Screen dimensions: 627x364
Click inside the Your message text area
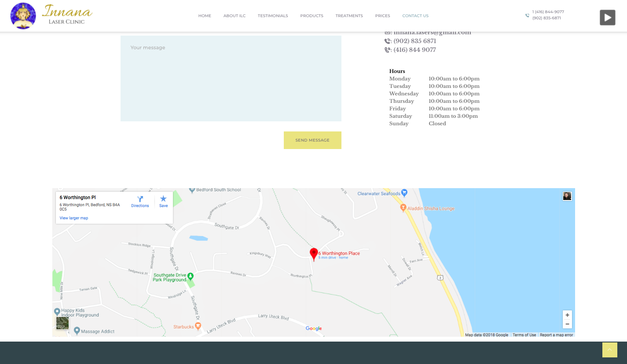(x=231, y=78)
